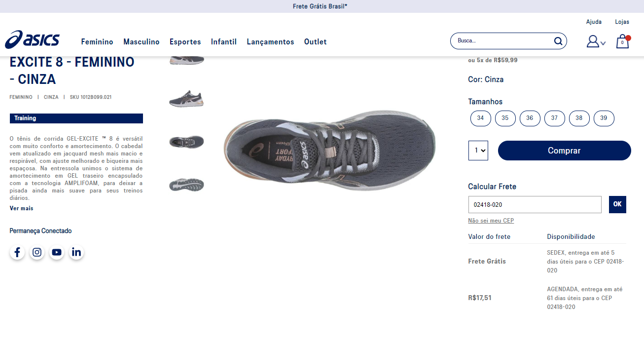
Task: Open the quantity dropdown
Action: coord(478,151)
